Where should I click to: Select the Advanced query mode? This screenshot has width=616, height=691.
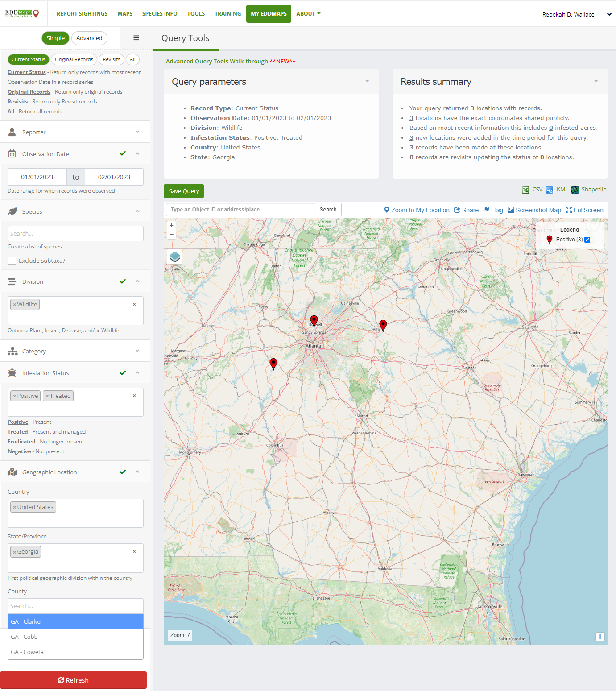tap(89, 38)
